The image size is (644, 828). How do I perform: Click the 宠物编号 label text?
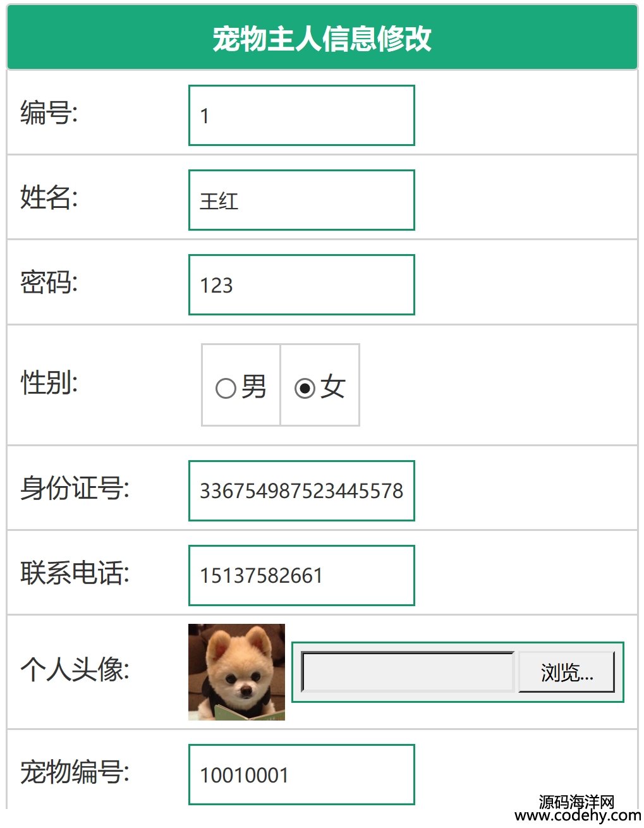click(x=75, y=772)
